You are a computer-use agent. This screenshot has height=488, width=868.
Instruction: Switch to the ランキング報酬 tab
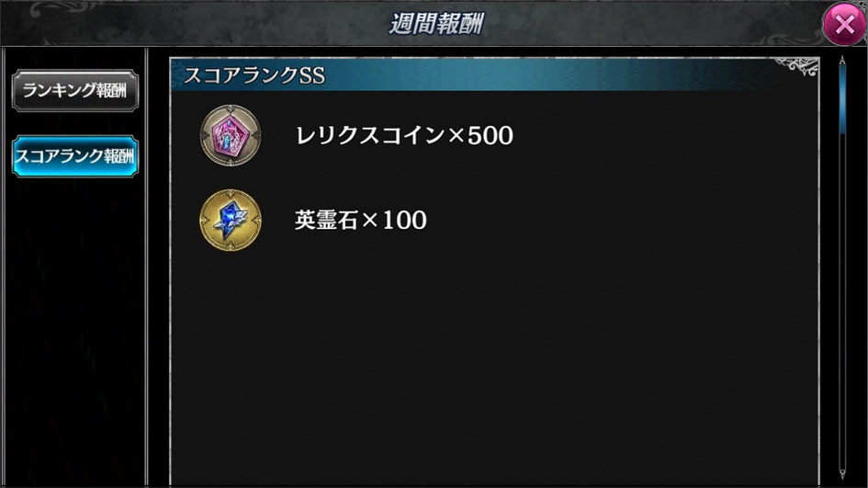(x=75, y=91)
